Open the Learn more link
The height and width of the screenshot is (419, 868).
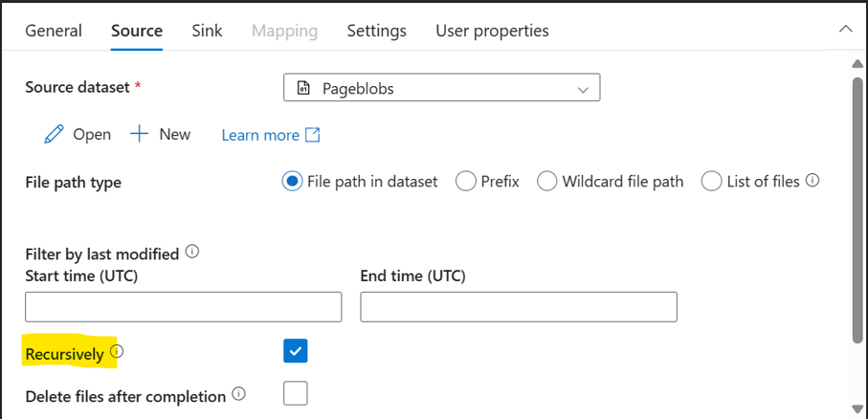260,135
